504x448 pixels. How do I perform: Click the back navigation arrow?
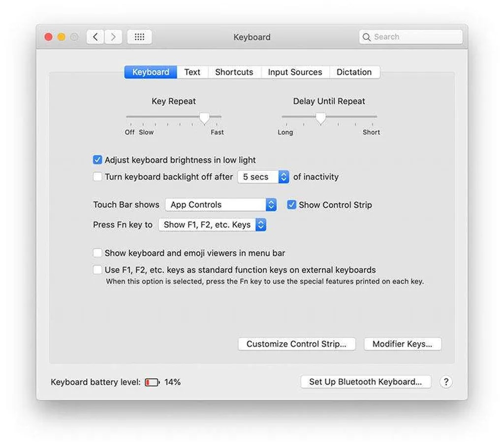coord(95,37)
